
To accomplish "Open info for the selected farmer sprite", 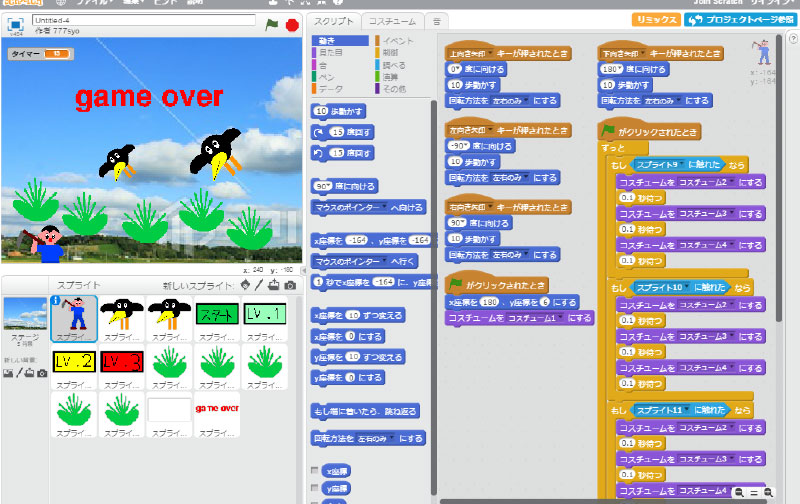I will point(56,300).
